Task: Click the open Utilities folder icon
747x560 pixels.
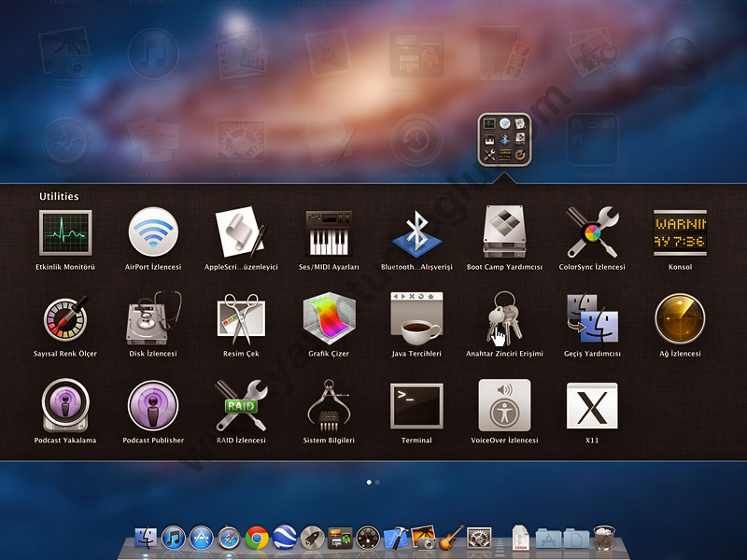Action: (x=504, y=139)
